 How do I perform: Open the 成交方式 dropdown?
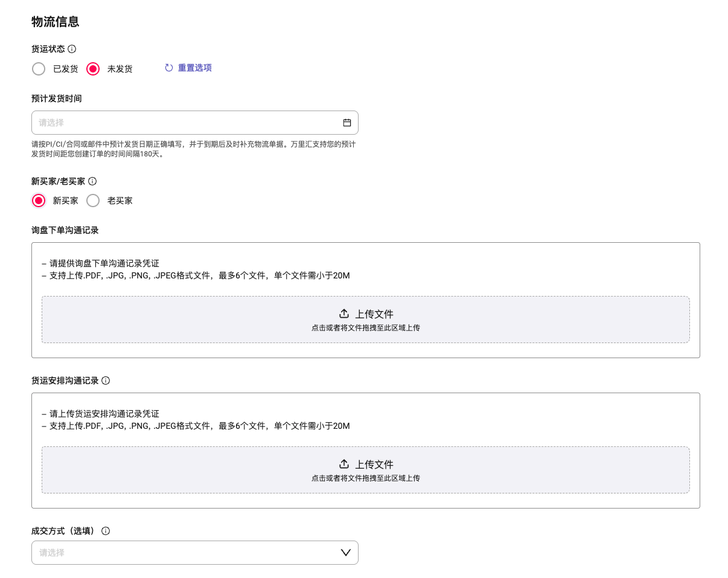tap(187, 553)
